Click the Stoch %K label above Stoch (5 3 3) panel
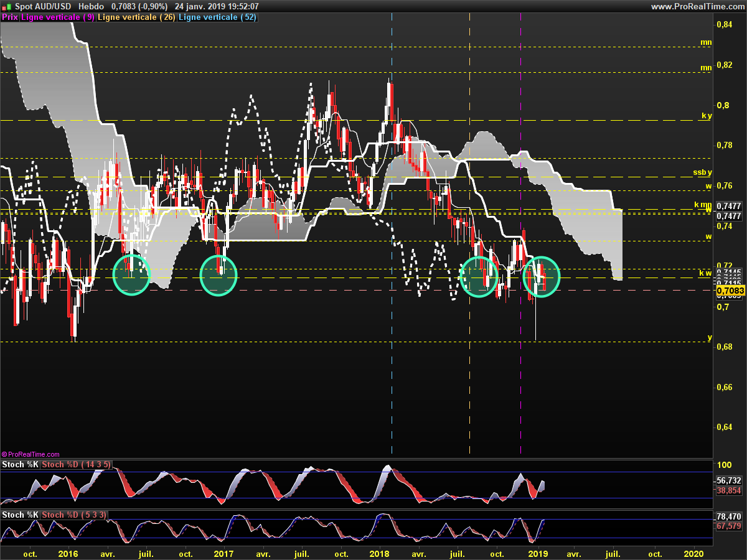Image resolution: width=747 pixels, height=560 pixels. tap(21, 515)
